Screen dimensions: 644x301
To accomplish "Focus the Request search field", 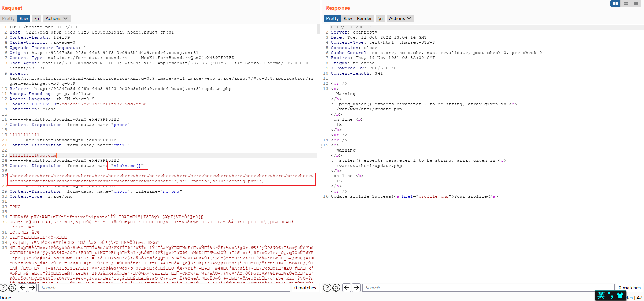I will [x=164, y=288].
